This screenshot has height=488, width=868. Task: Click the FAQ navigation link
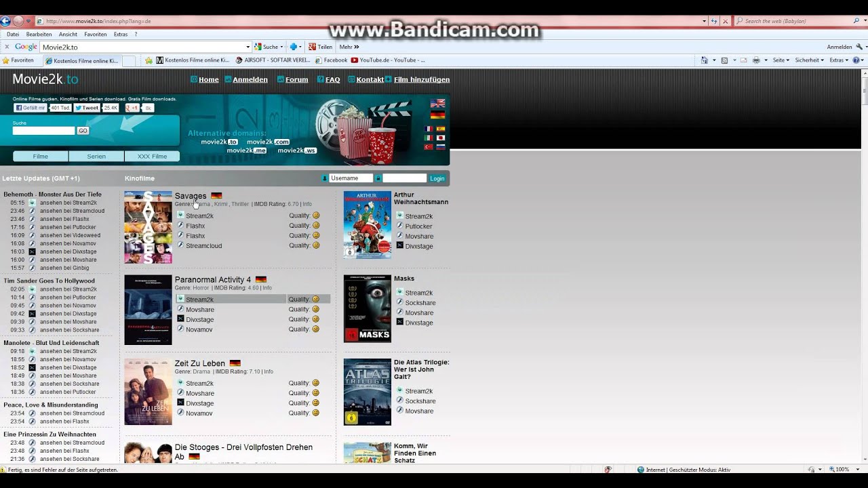(x=332, y=79)
